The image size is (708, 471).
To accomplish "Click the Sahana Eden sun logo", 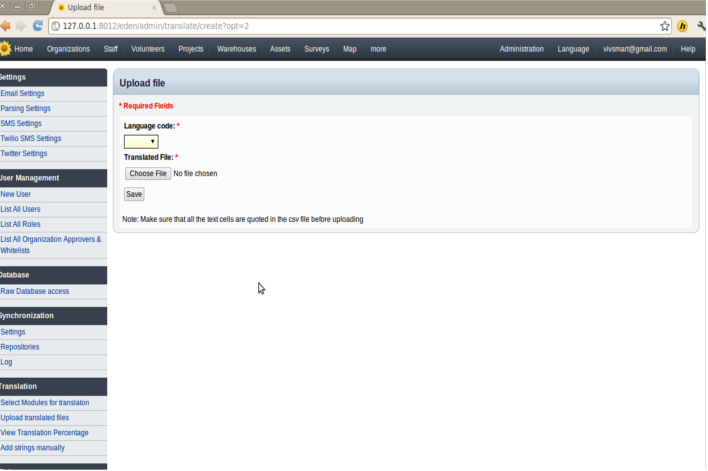I will tap(5, 48).
